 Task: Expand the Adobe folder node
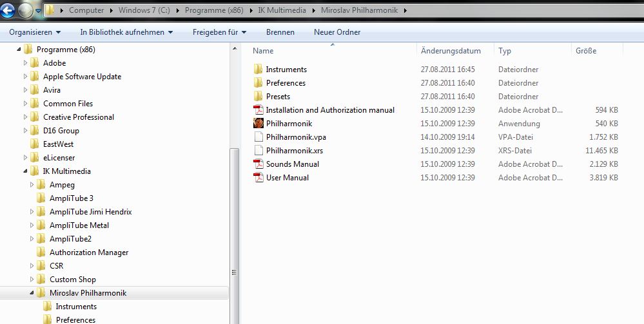[x=26, y=63]
